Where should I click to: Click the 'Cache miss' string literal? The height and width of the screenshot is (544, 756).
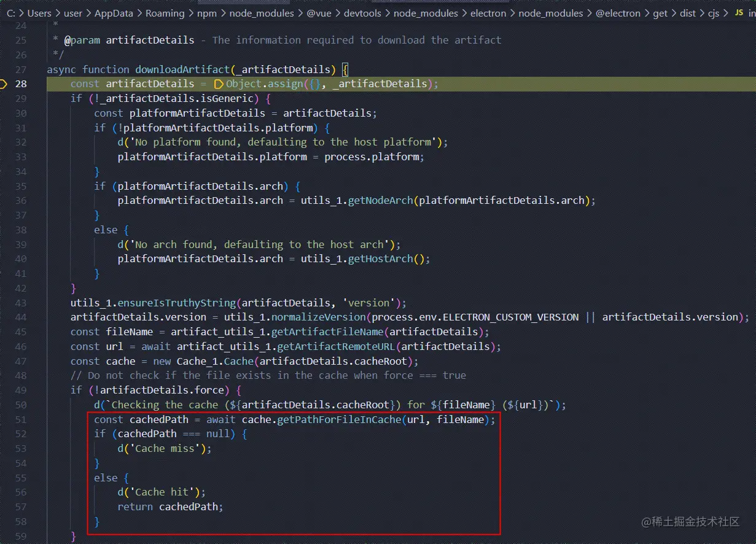(x=165, y=448)
